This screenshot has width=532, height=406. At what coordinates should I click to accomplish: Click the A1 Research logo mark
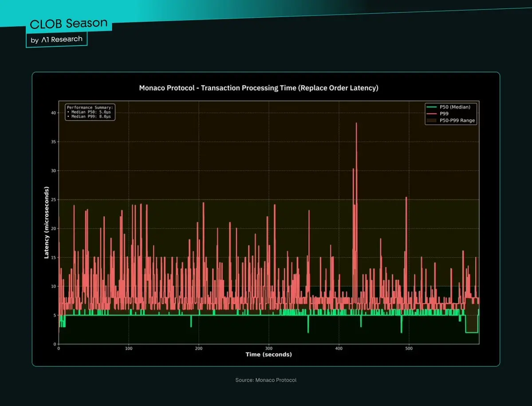[x=45, y=39]
